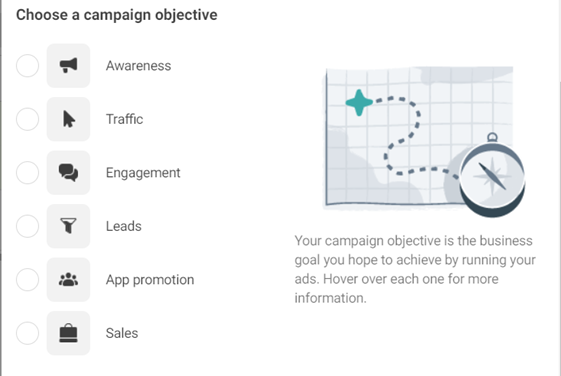Choose the Engagement radio button
The image size is (561, 376).
(28, 172)
